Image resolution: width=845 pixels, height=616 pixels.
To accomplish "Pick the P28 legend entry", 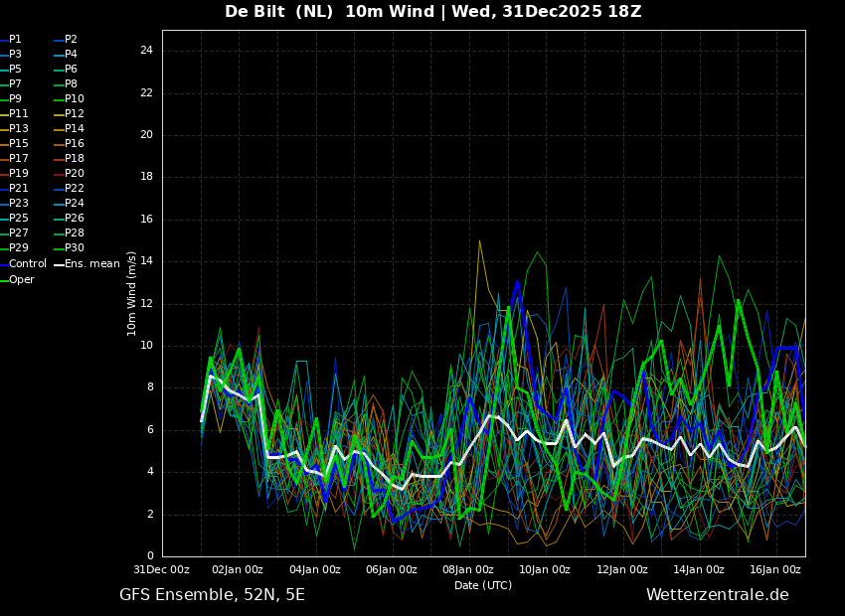I will [70, 233].
